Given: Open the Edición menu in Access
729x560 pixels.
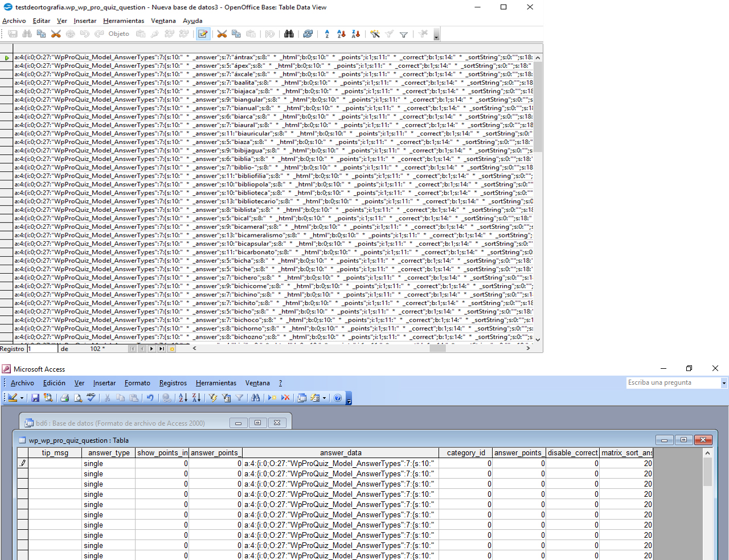Looking at the screenshot, I should coord(54,383).
